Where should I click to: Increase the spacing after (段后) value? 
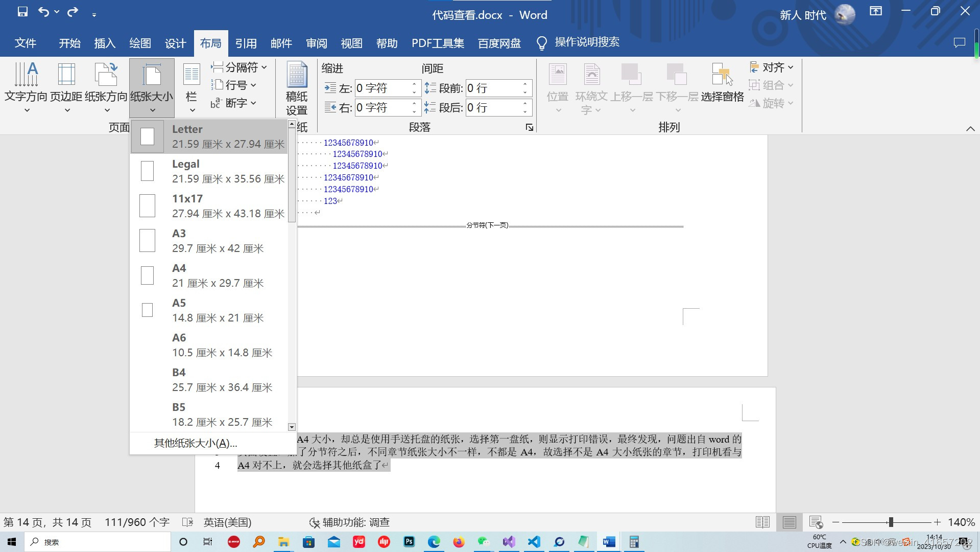coord(525,104)
